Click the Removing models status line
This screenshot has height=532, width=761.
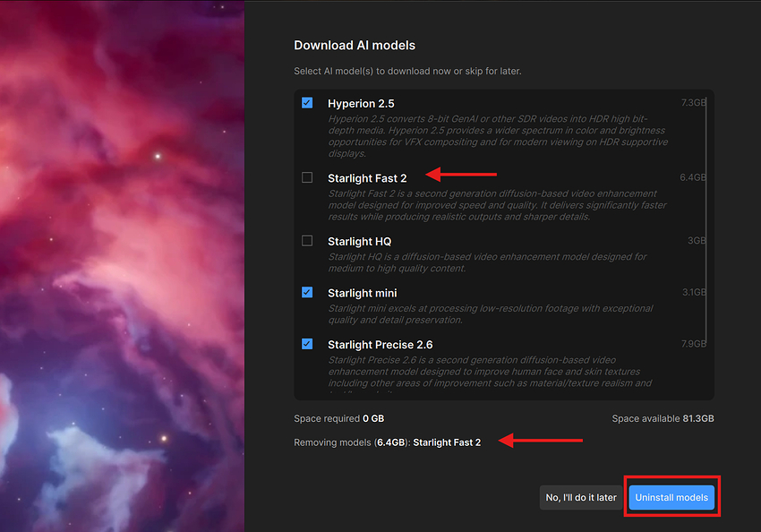pyautogui.click(x=388, y=442)
